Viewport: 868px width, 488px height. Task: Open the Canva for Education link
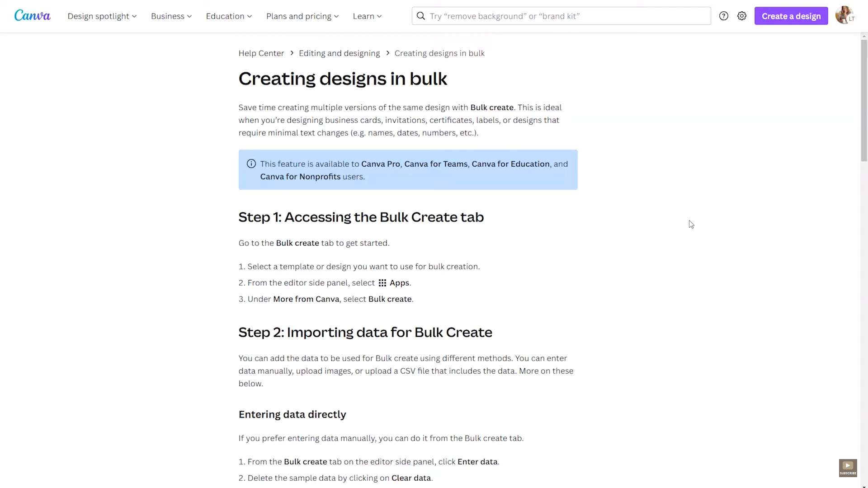pos(510,164)
